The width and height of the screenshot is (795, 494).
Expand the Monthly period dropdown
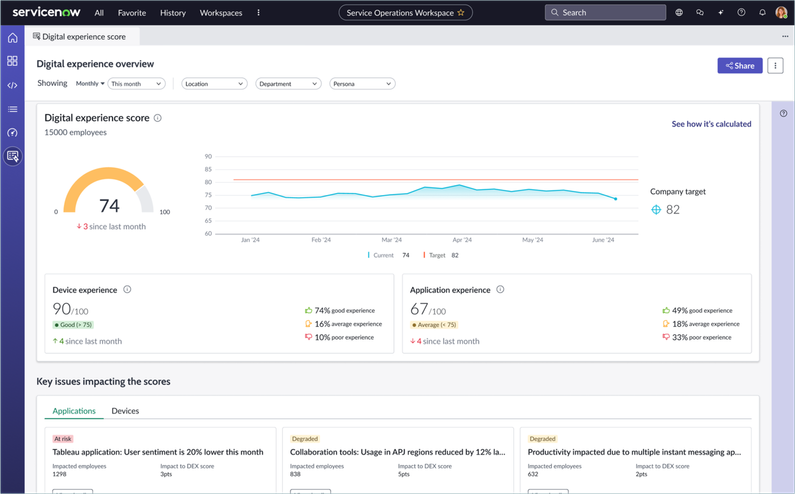(90, 84)
